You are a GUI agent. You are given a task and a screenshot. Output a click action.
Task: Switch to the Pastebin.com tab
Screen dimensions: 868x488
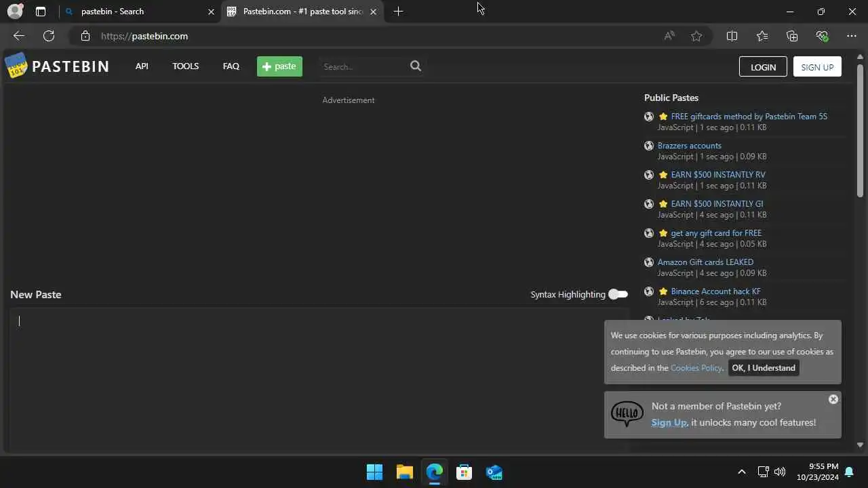302,12
